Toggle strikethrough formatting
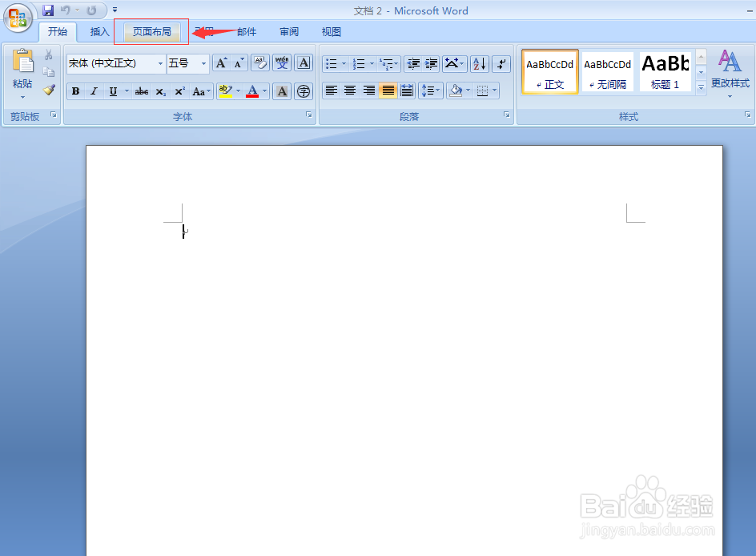The image size is (756, 556). (141, 91)
